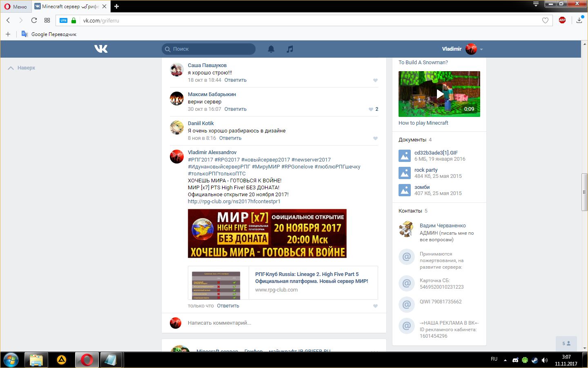This screenshot has width=588, height=368.
Task: Bookmark page with the heart icon in address bar
Action: pyautogui.click(x=545, y=20)
